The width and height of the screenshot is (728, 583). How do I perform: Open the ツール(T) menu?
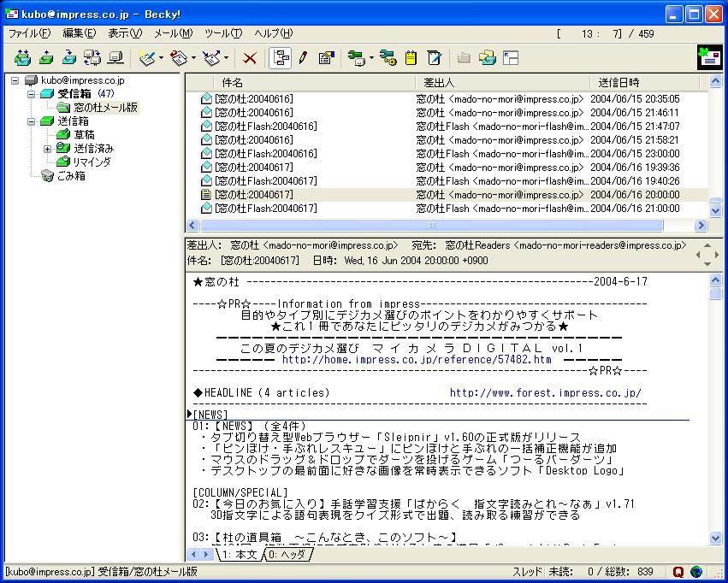point(223,33)
